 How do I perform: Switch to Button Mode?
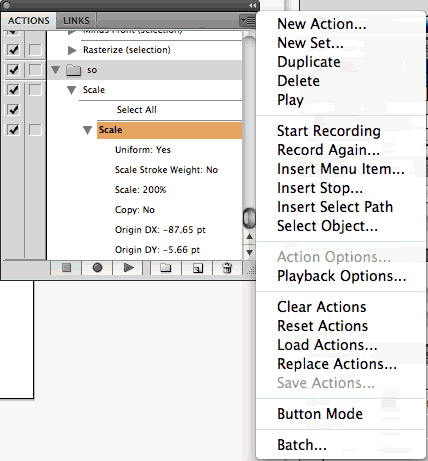point(320,414)
